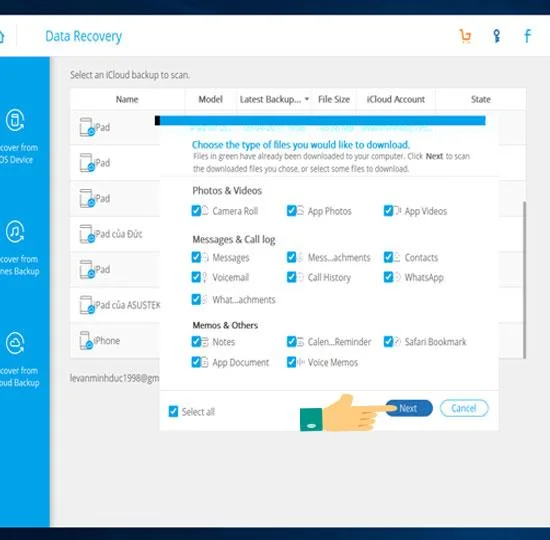Screen dimensions: 550x540
Task: Uncheck the Voice Memos checkbox
Action: click(x=291, y=362)
